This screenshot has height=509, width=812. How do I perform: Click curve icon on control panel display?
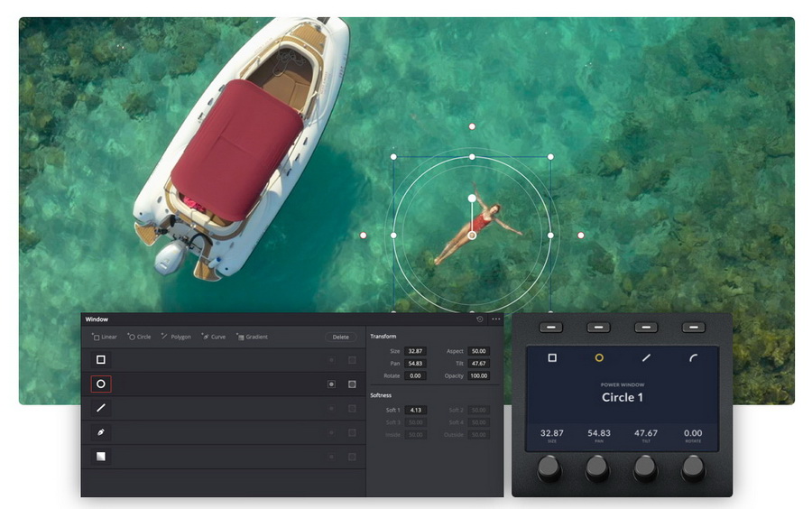(x=694, y=357)
